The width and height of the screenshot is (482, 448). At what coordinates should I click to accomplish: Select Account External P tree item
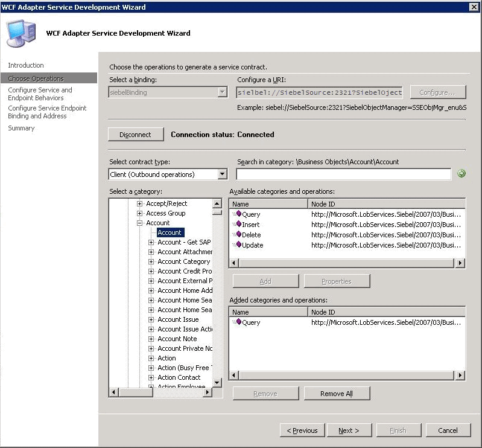185,281
